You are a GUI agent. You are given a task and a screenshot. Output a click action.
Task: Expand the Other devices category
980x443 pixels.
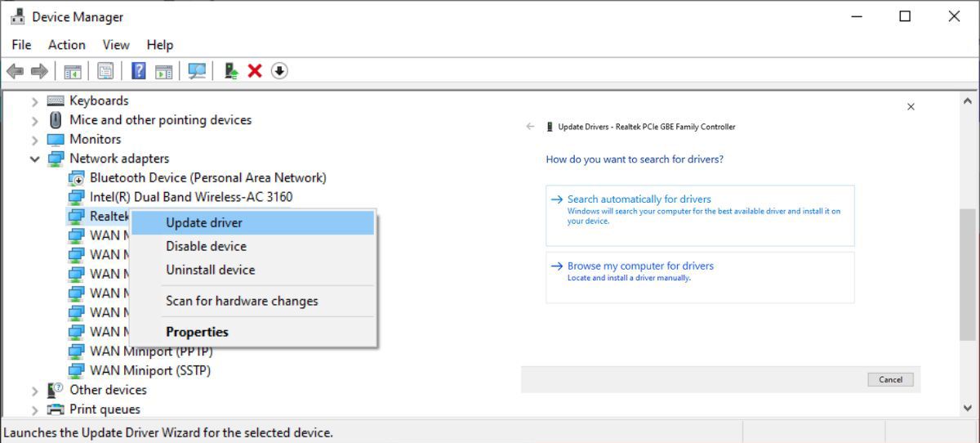pos(34,391)
